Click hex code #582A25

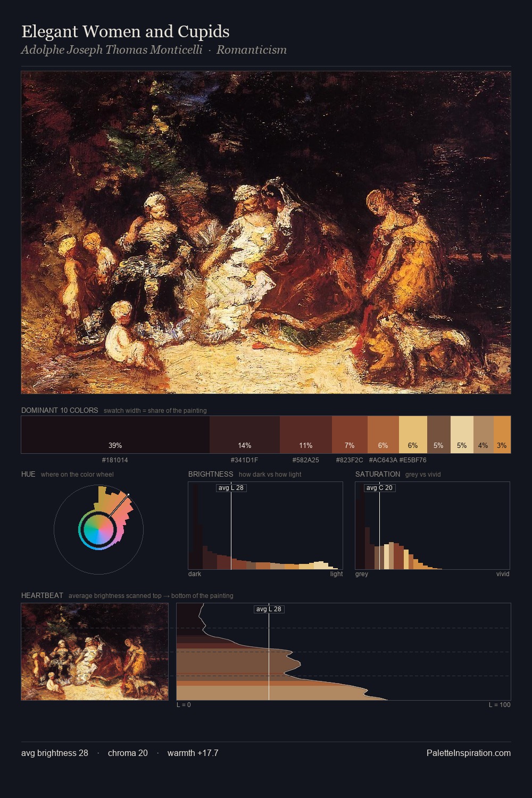click(x=306, y=460)
